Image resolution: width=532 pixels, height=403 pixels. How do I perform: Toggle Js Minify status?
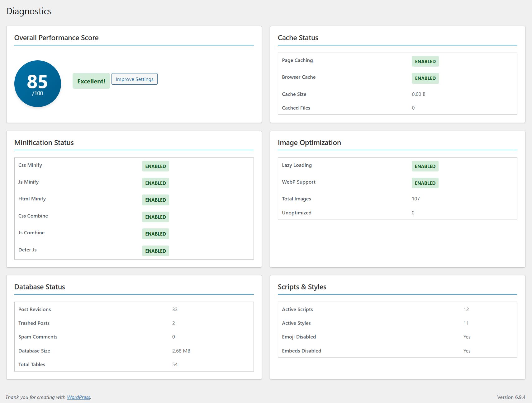tap(155, 183)
